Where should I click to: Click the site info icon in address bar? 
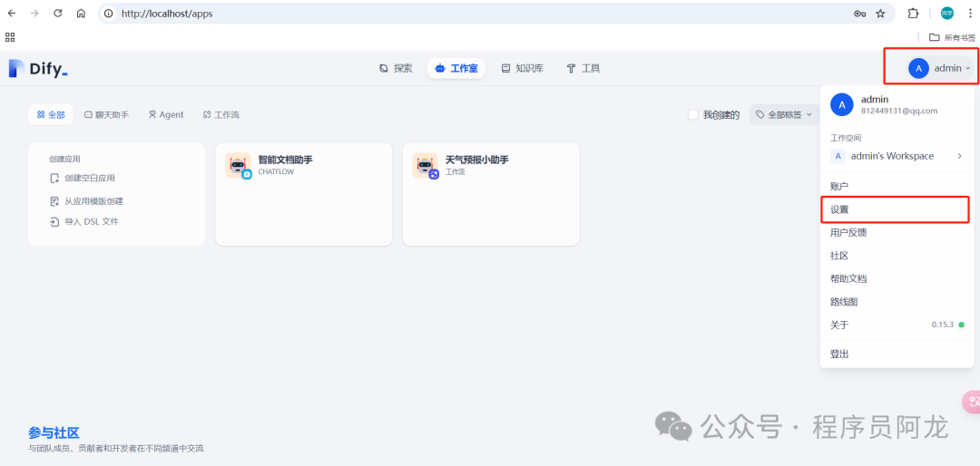pos(110,13)
